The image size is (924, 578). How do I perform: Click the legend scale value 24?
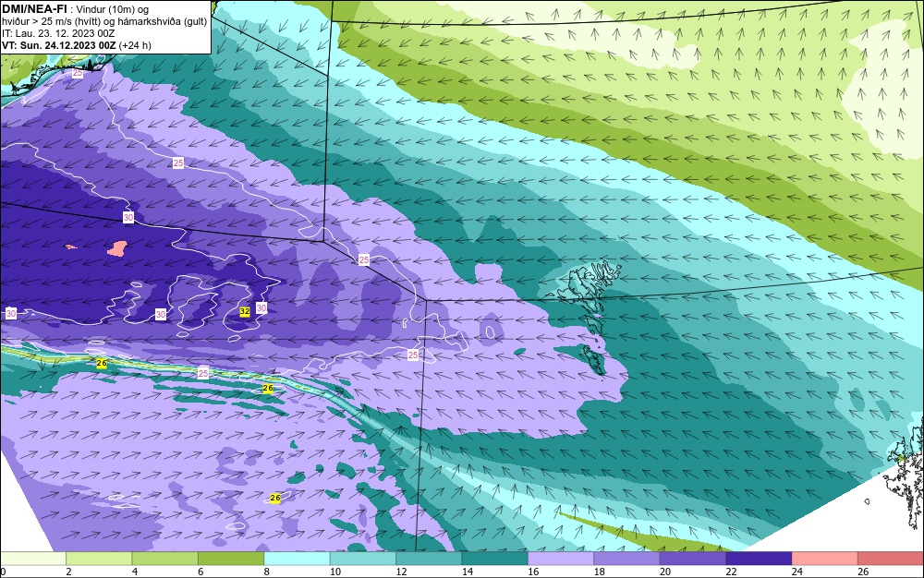pos(797,572)
